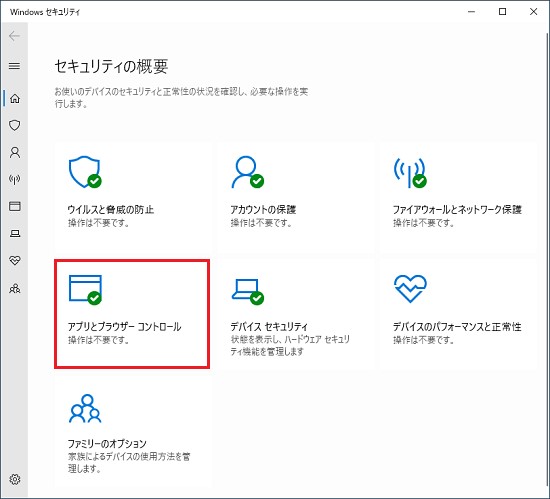Open the Settings gear at bottom-left

coord(14,479)
